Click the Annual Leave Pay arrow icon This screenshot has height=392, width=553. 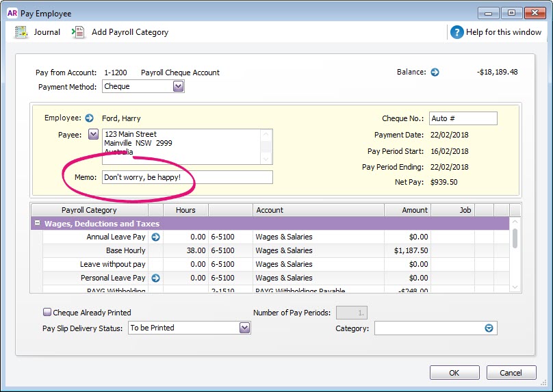tap(155, 237)
